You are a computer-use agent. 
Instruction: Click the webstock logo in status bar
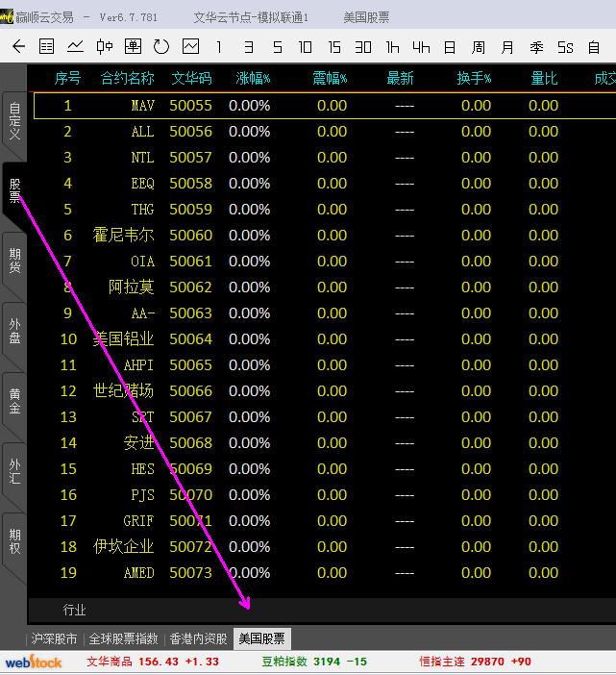[34, 662]
